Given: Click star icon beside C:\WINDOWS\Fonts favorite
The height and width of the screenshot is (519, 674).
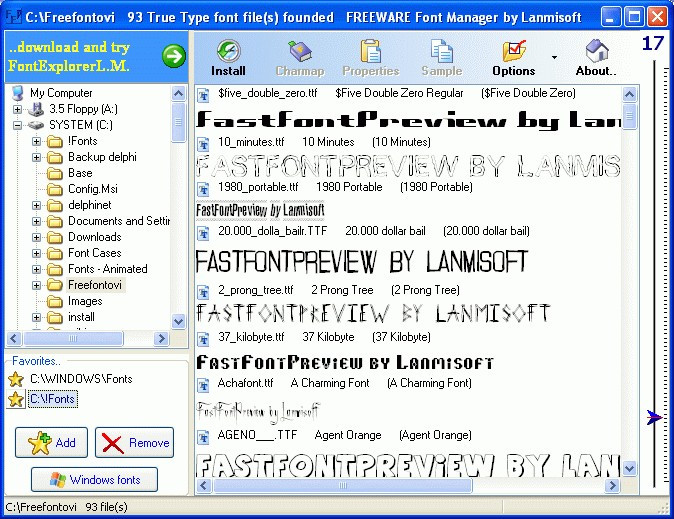Looking at the screenshot, I should point(16,379).
